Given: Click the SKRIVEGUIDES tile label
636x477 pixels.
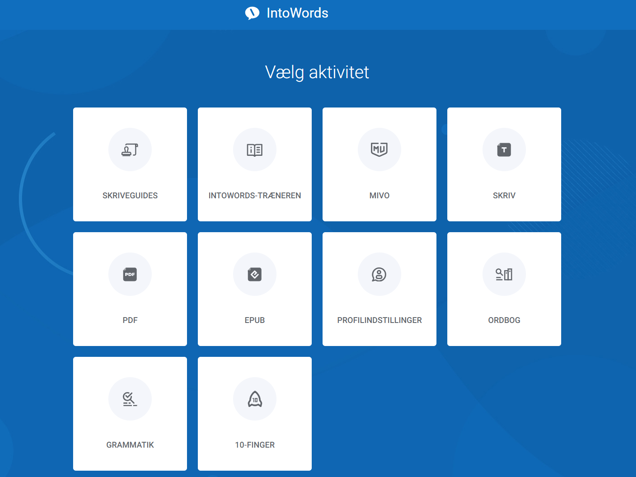Looking at the screenshot, I should pyautogui.click(x=130, y=196).
